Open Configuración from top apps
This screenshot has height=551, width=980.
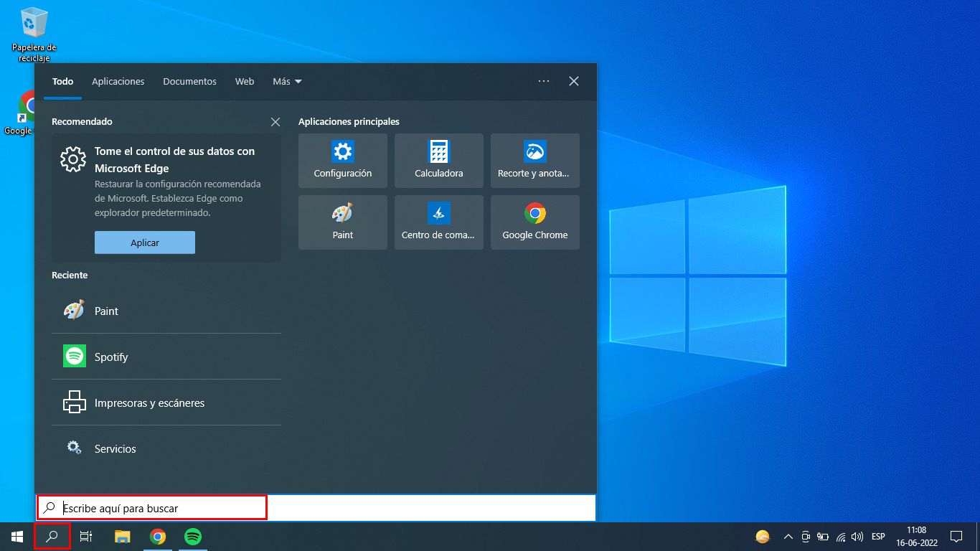point(342,161)
